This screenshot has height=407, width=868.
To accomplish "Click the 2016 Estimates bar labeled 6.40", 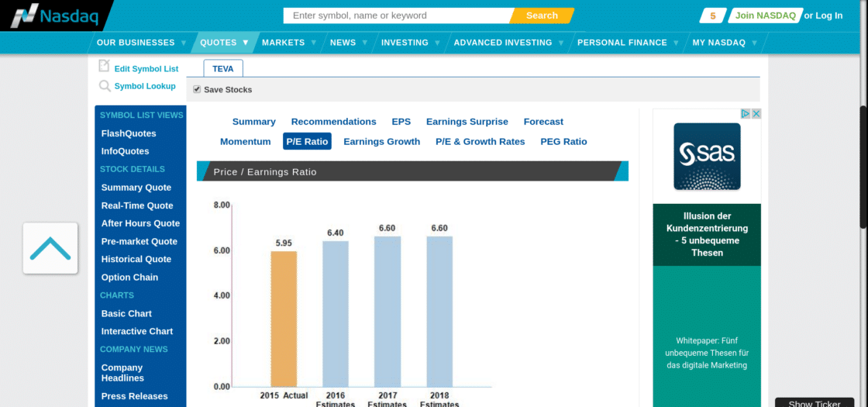I will click(x=336, y=313).
